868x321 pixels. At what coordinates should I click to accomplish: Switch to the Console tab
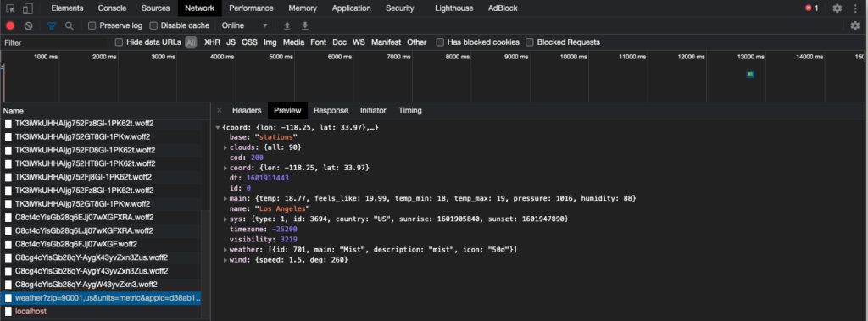point(112,8)
